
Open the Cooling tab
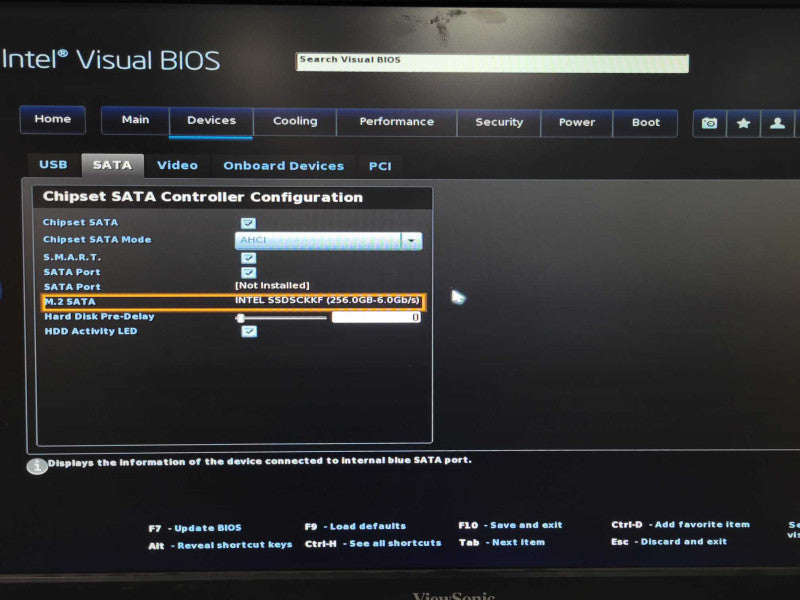pyautogui.click(x=295, y=121)
